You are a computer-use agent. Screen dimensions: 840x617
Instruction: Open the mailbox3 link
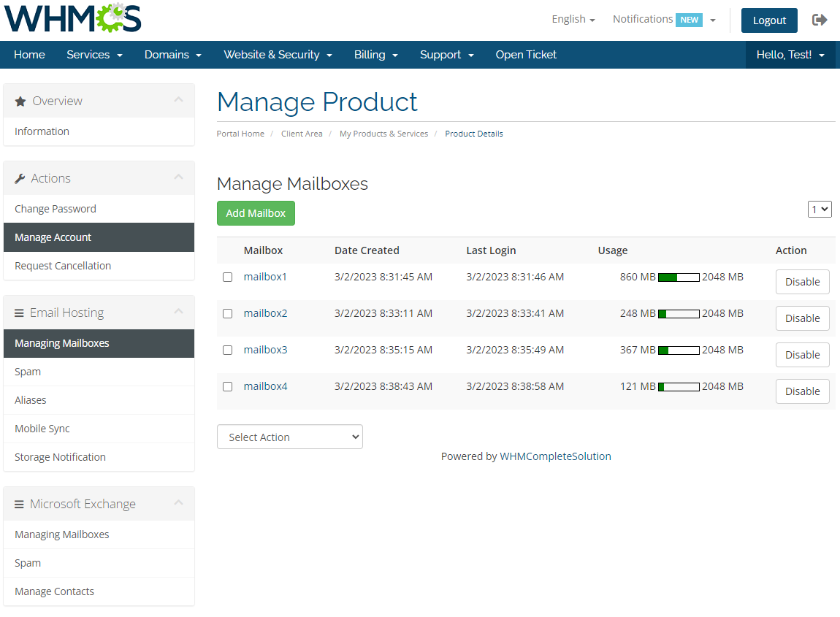(x=265, y=350)
